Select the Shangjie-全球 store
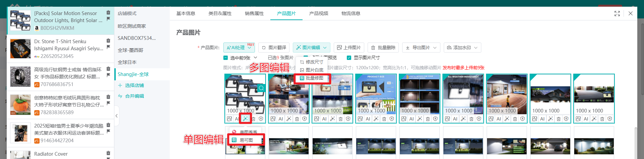This screenshot has height=159, width=644. (x=142, y=74)
